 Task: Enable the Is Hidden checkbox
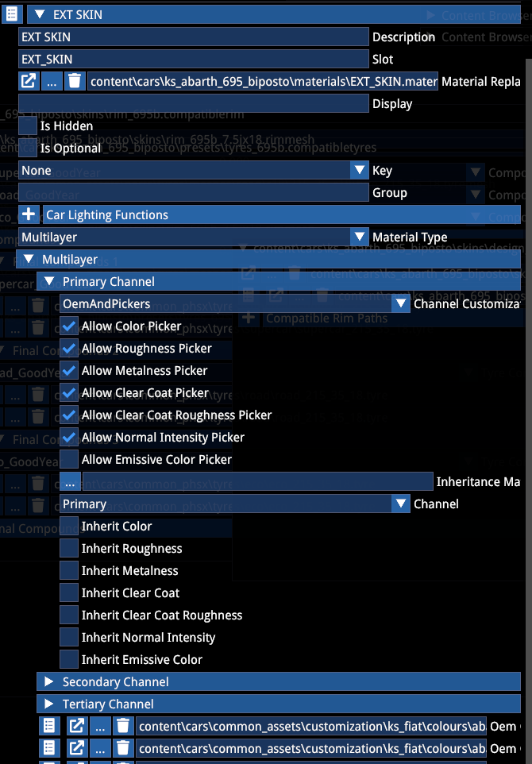[x=28, y=126]
